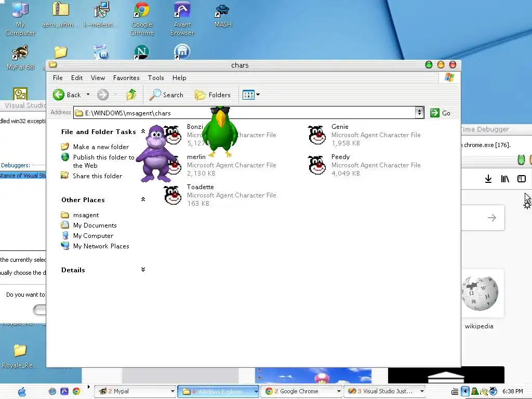
Task: Click Make a new folder
Action: pos(101,147)
